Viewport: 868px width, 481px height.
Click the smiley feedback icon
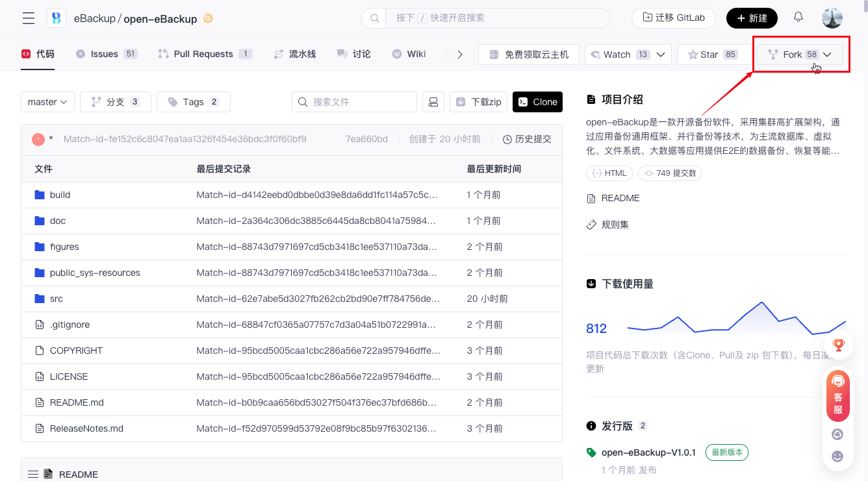coord(837,456)
